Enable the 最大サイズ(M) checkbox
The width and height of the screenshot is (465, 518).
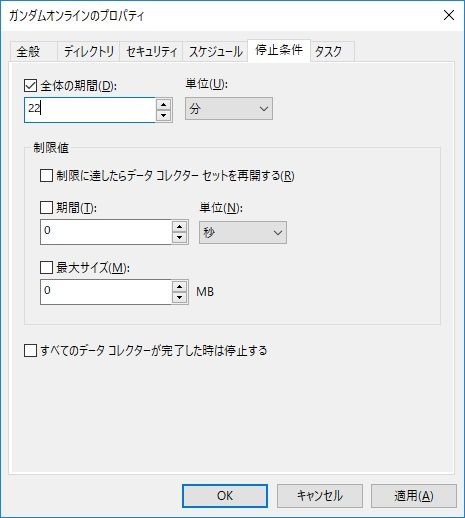pyautogui.click(x=46, y=267)
